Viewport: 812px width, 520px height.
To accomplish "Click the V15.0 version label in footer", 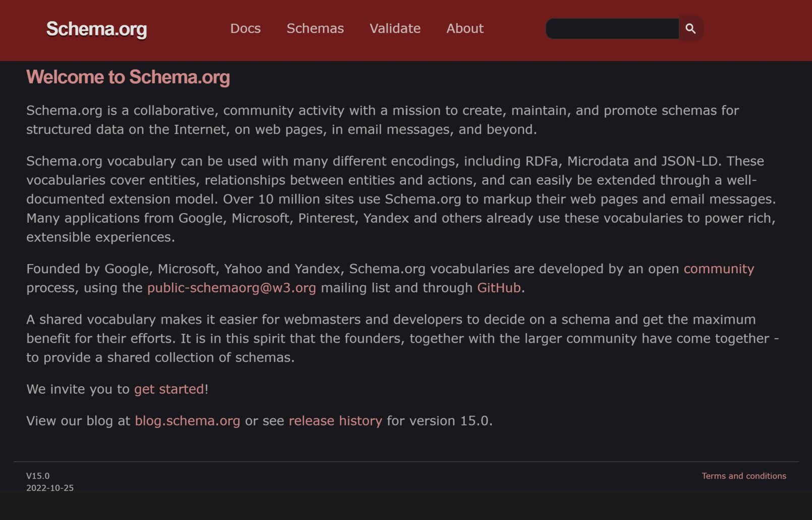I will (38, 476).
